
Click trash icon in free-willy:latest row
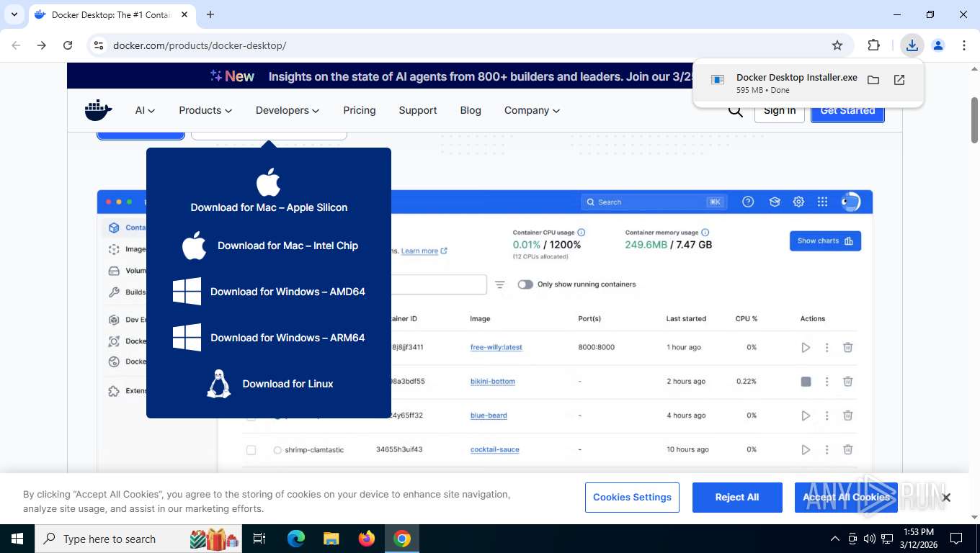coord(848,347)
